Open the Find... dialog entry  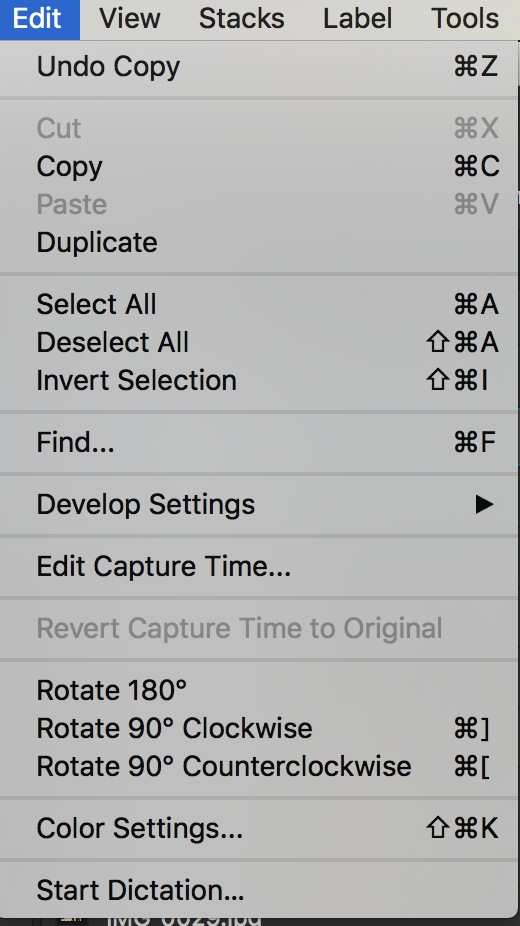[259, 442]
